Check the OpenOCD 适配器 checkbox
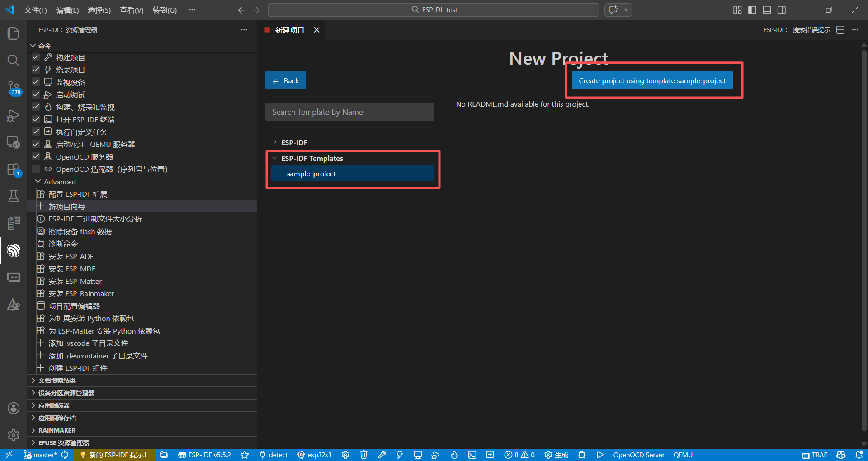This screenshot has width=868, height=461. [x=36, y=169]
